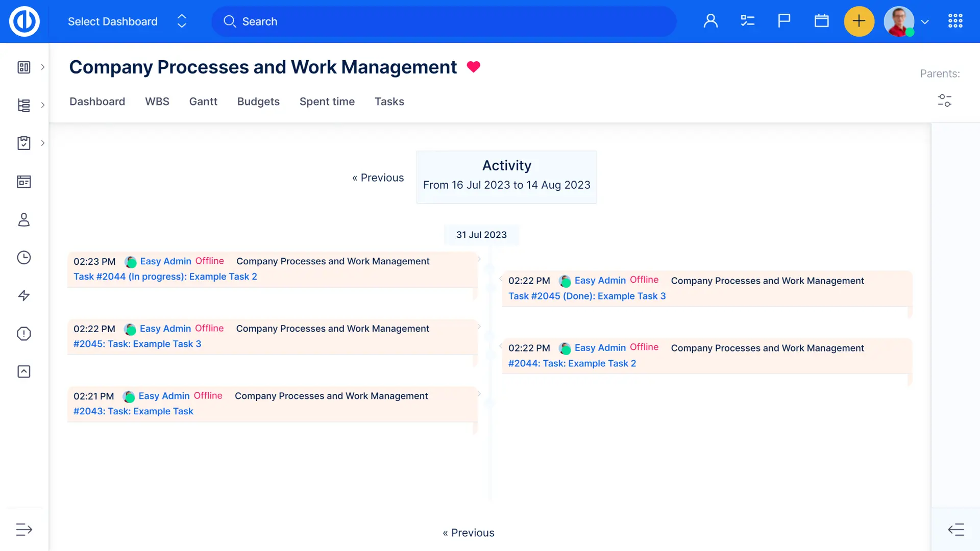Click the clock icon in left sidebar
This screenshot has width=980, height=551.
click(x=24, y=258)
